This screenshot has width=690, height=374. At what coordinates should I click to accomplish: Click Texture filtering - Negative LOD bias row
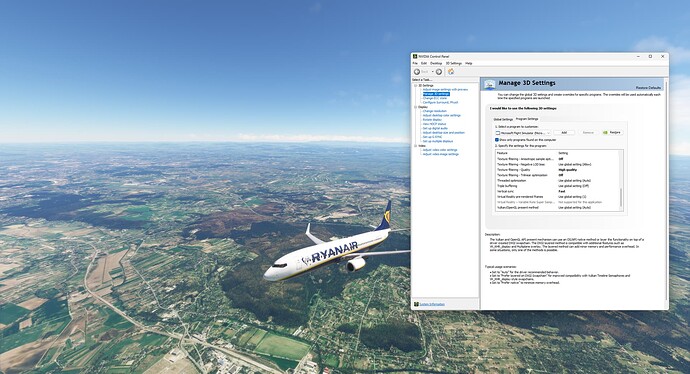558,165
